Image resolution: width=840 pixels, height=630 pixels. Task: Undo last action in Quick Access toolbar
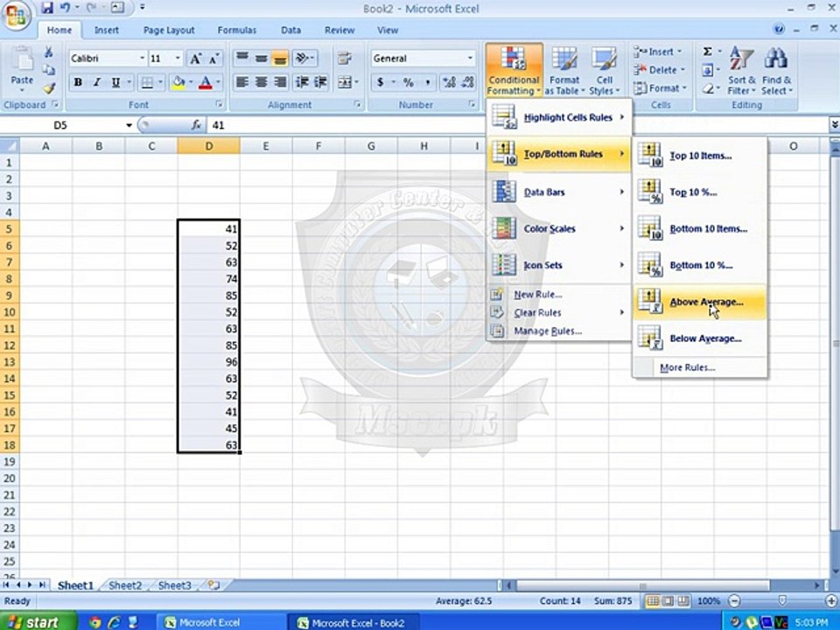[65, 8]
